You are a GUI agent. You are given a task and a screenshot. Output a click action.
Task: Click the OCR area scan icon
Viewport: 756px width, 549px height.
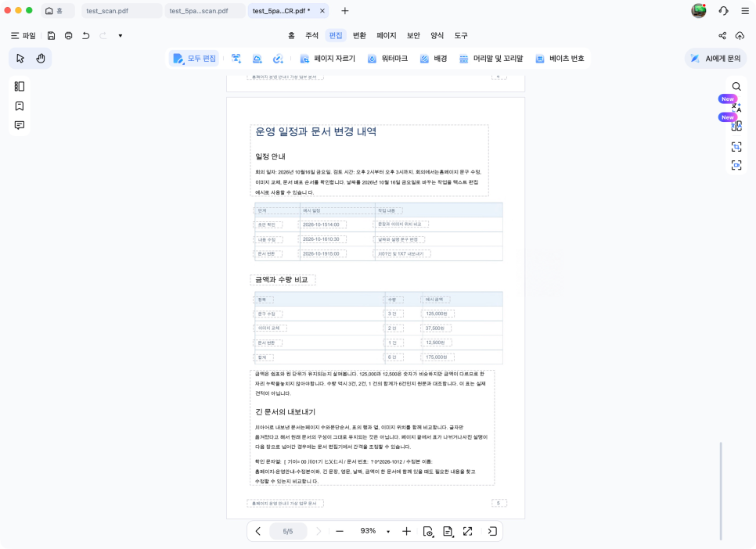click(x=736, y=146)
